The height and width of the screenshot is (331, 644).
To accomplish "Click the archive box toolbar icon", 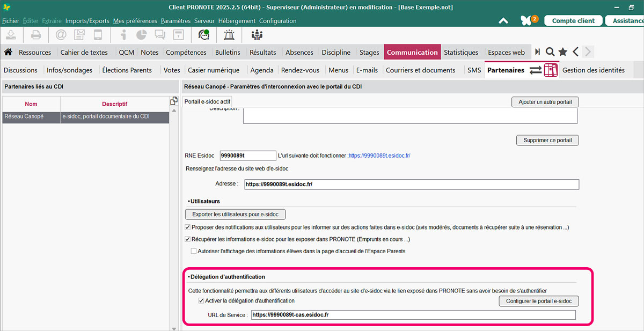I will coord(178,35).
